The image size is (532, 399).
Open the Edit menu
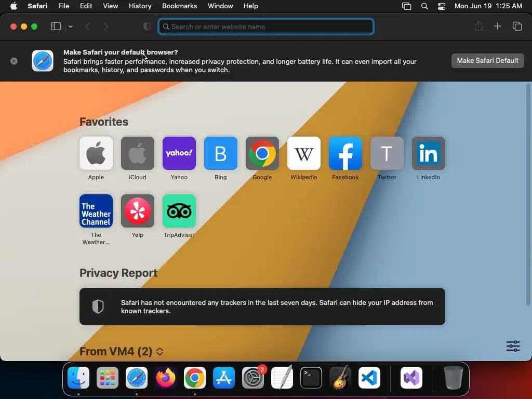[86, 6]
